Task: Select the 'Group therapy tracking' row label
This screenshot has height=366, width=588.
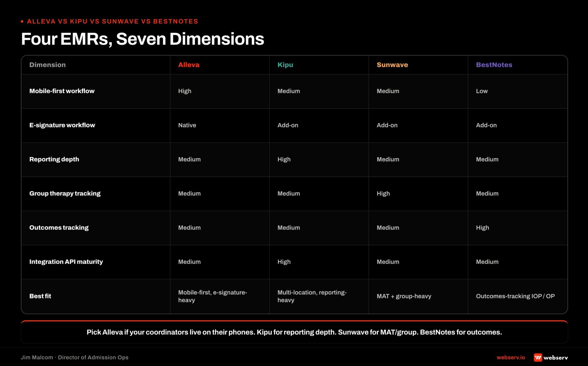Action: pos(65,194)
